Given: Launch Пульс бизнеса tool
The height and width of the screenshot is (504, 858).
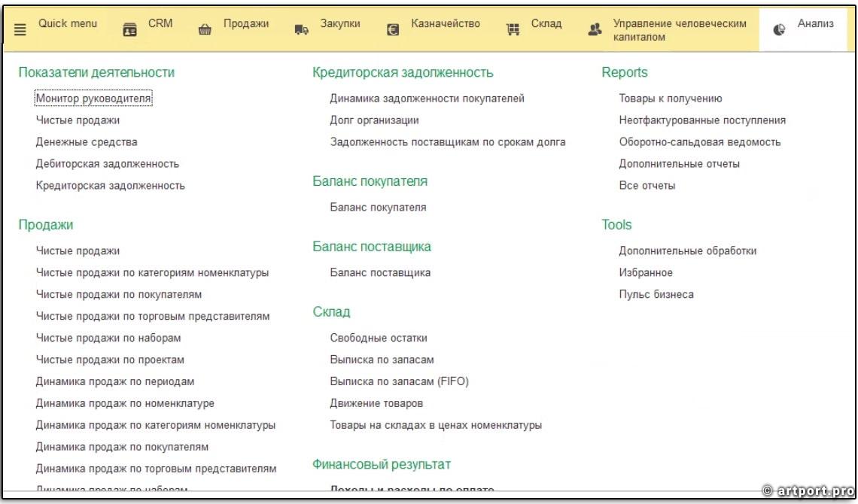Looking at the screenshot, I should click(656, 295).
